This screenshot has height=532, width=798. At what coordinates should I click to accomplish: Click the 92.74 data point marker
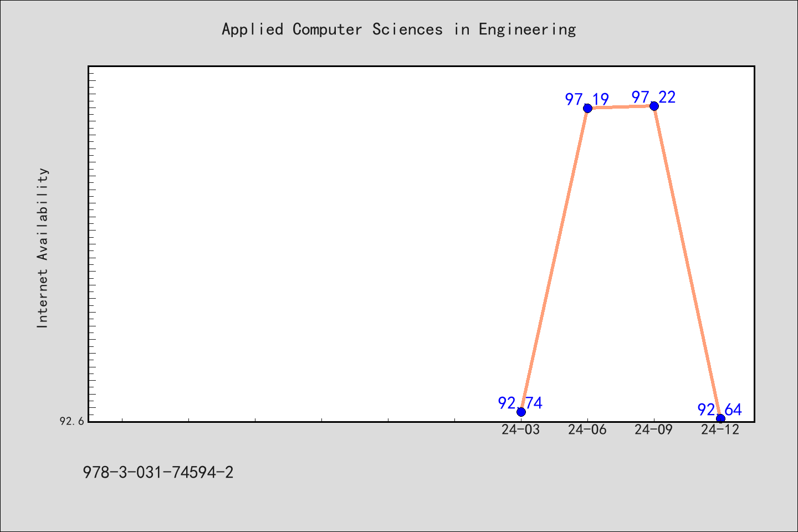(521, 412)
